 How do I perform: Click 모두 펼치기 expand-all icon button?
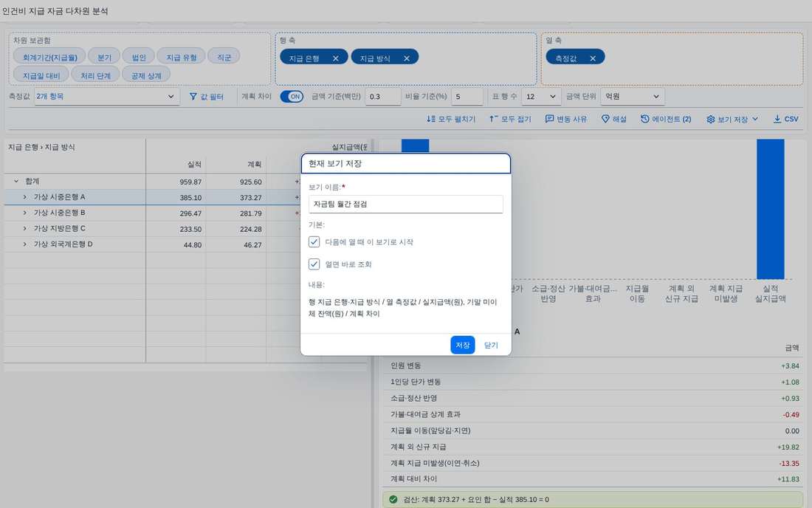click(450, 119)
